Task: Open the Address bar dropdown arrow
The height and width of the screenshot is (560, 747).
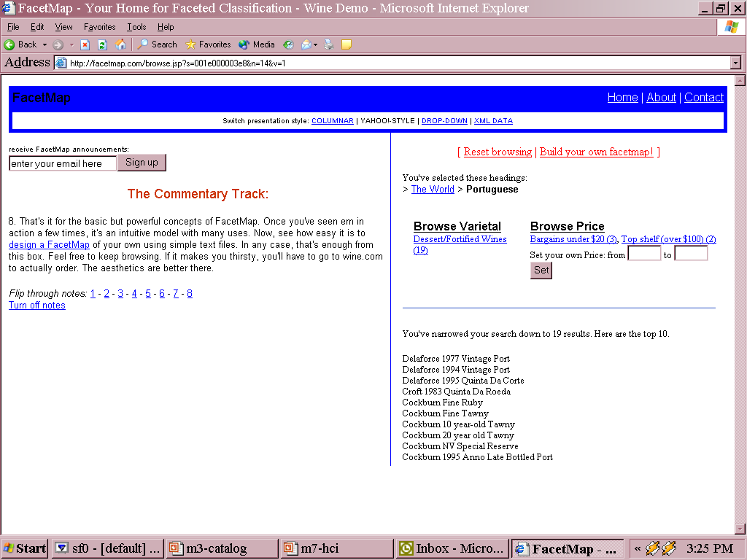Action: pyautogui.click(x=735, y=63)
